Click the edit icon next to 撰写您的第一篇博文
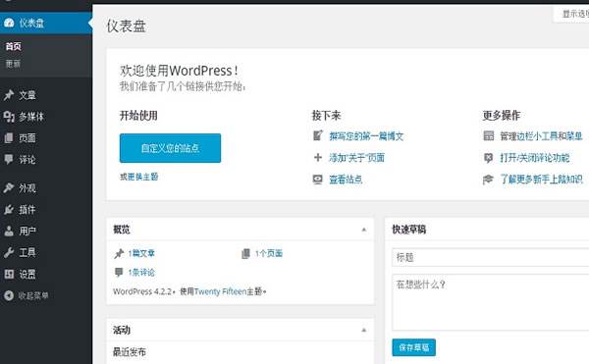Viewport: 589px width, 364px height. 318,135
